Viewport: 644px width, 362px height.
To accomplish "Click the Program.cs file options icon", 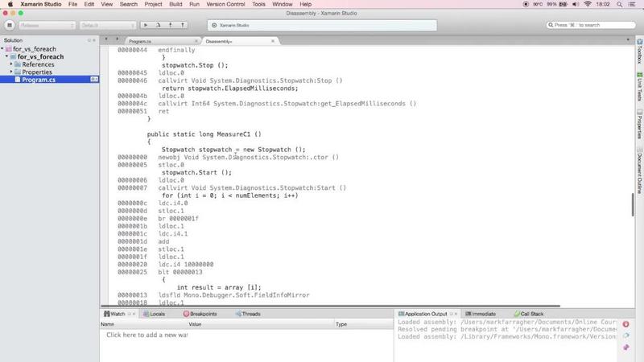I will click(x=94, y=79).
